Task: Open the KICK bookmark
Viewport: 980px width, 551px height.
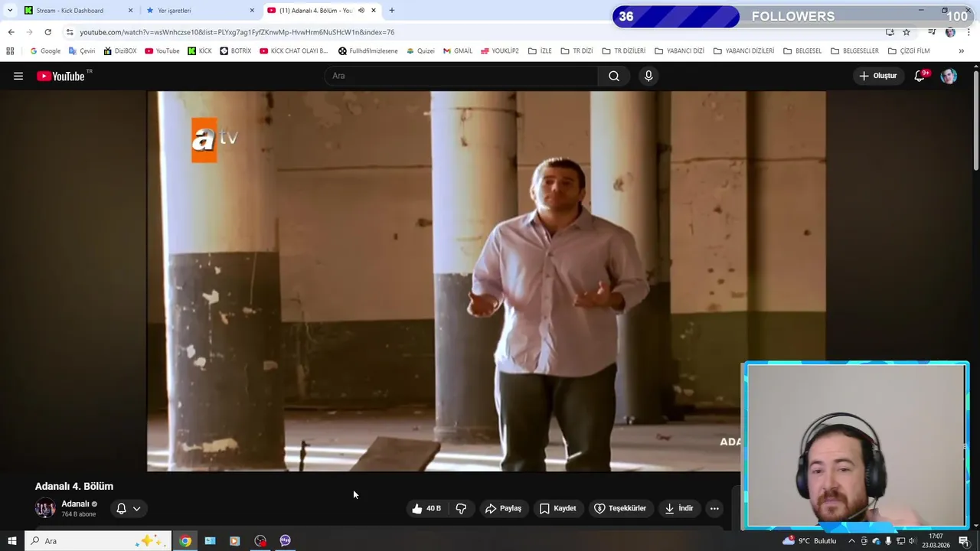Action: tap(200, 51)
